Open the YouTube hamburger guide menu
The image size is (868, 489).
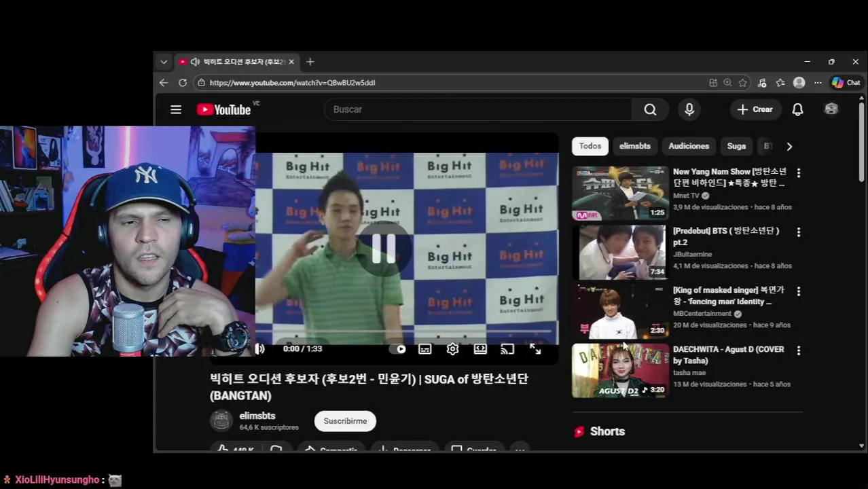point(176,109)
